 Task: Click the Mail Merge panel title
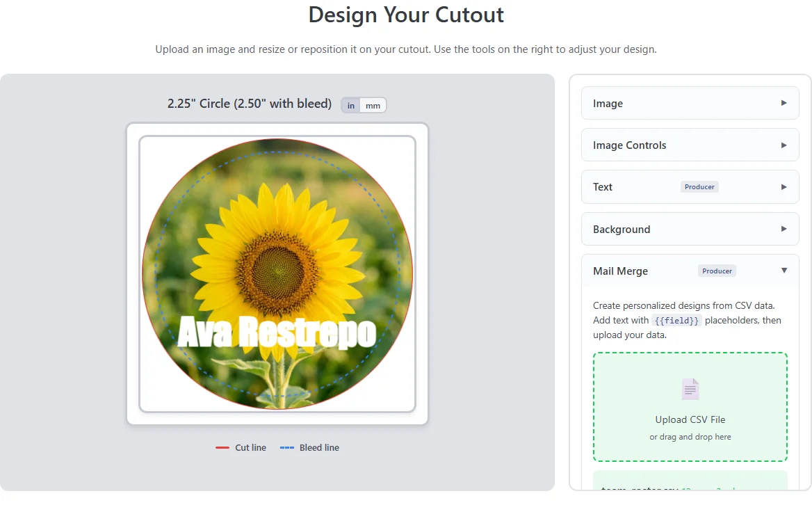point(620,271)
